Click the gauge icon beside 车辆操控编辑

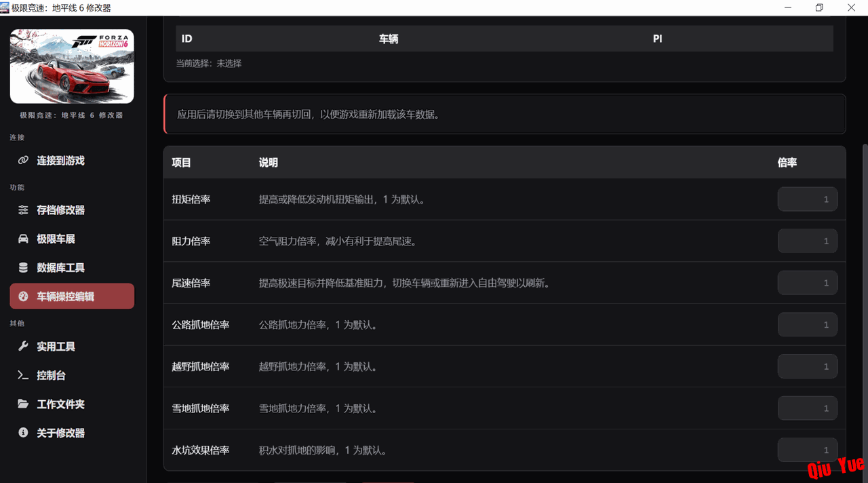23,296
